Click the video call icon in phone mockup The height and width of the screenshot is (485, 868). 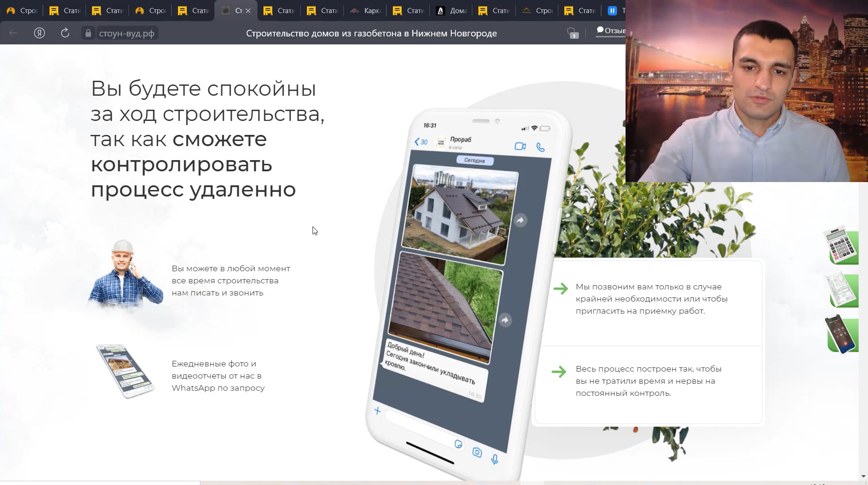520,147
